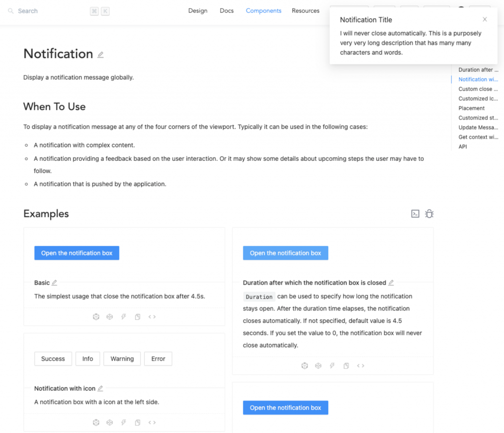
Task: Click the Success notification button
Action: tap(53, 359)
